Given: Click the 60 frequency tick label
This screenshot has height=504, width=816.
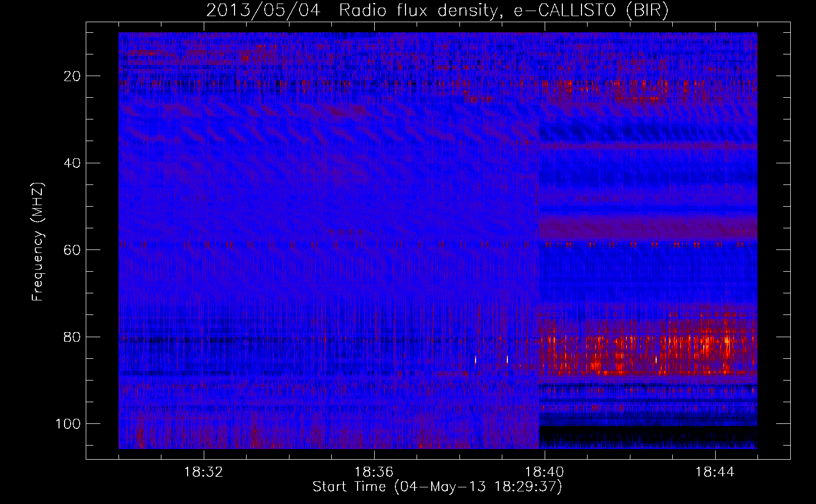Looking at the screenshot, I should pyautogui.click(x=73, y=249).
